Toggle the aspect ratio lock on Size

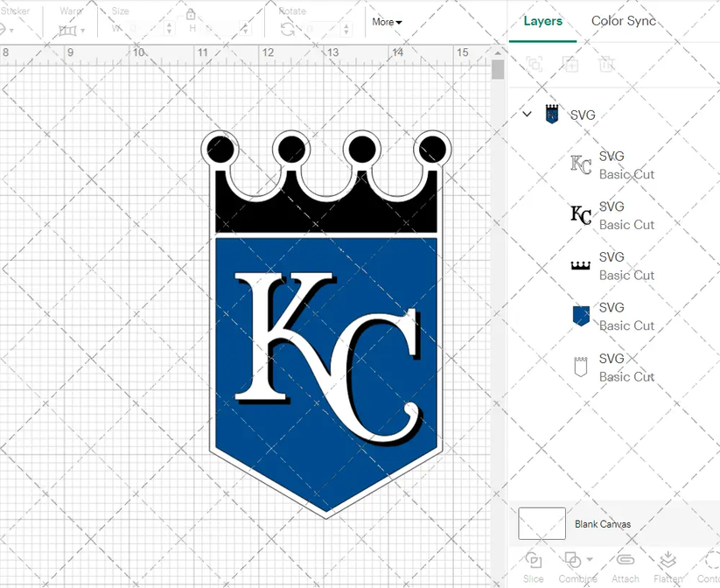(191, 15)
